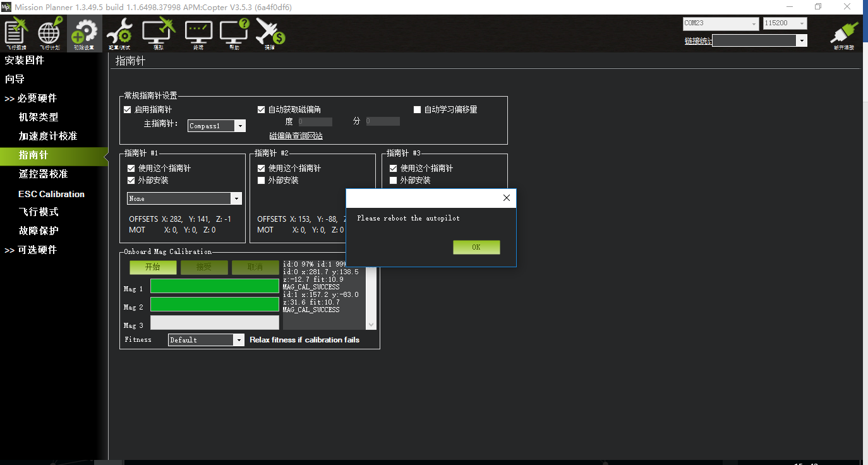Click the Mag 1 calibration progress bar
The height and width of the screenshot is (465, 868).
pyautogui.click(x=214, y=286)
